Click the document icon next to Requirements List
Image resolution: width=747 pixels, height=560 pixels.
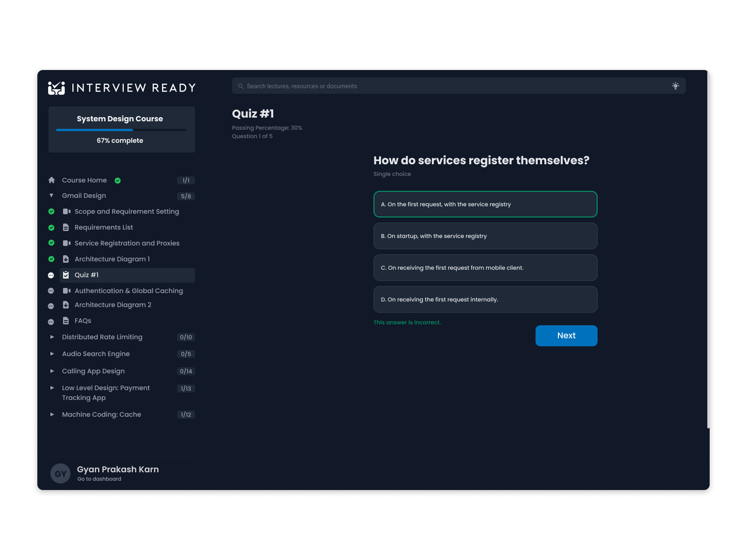click(x=65, y=227)
